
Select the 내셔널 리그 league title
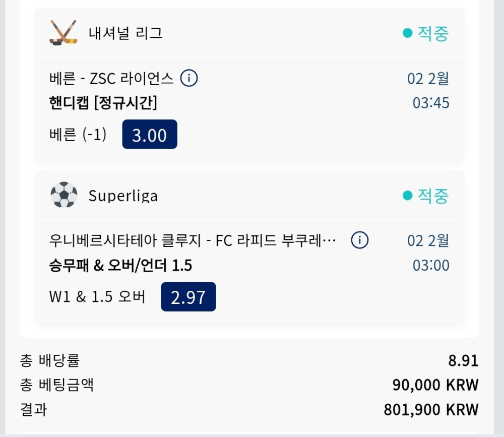pos(125,33)
